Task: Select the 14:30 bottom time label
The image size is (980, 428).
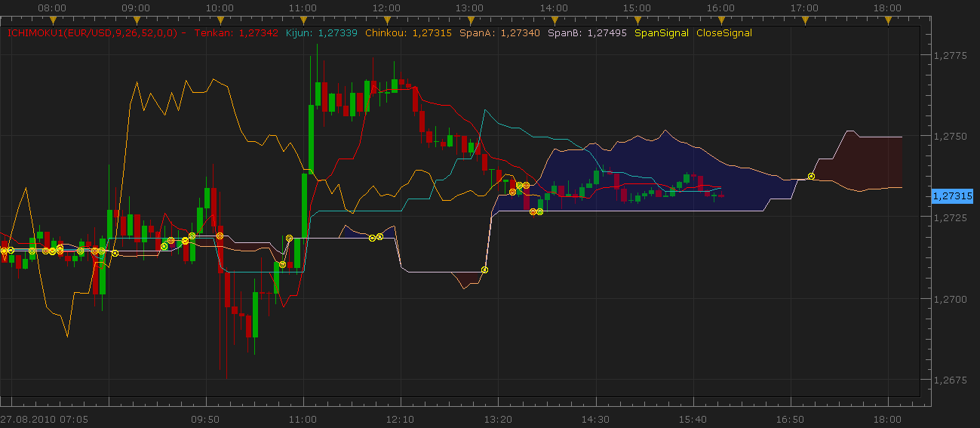Action: click(x=595, y=418)
